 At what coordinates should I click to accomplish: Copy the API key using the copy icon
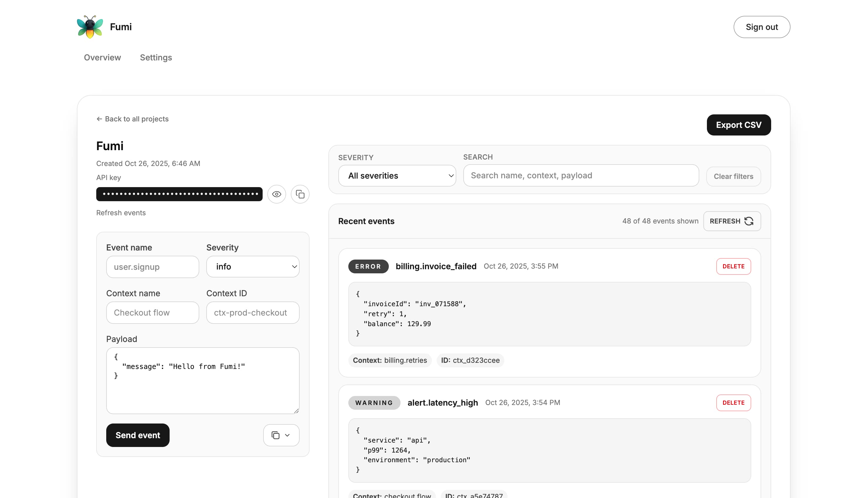pos(300,194)
